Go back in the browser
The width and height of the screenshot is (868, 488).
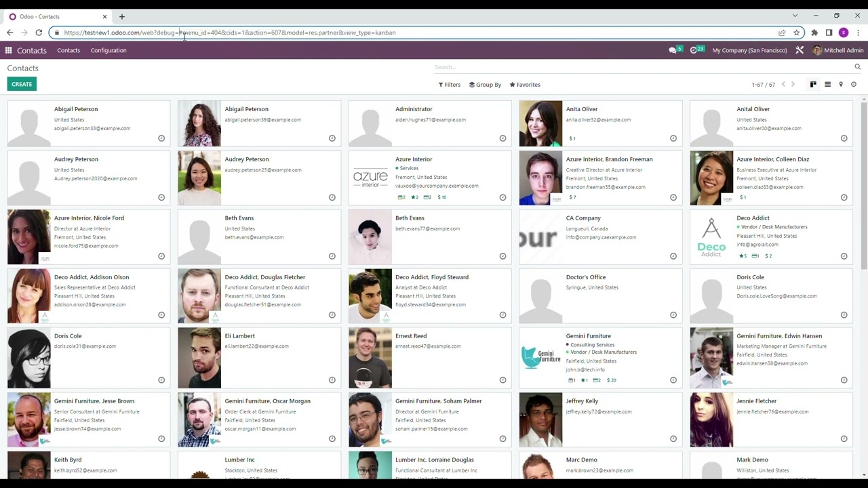pos(9,33)
